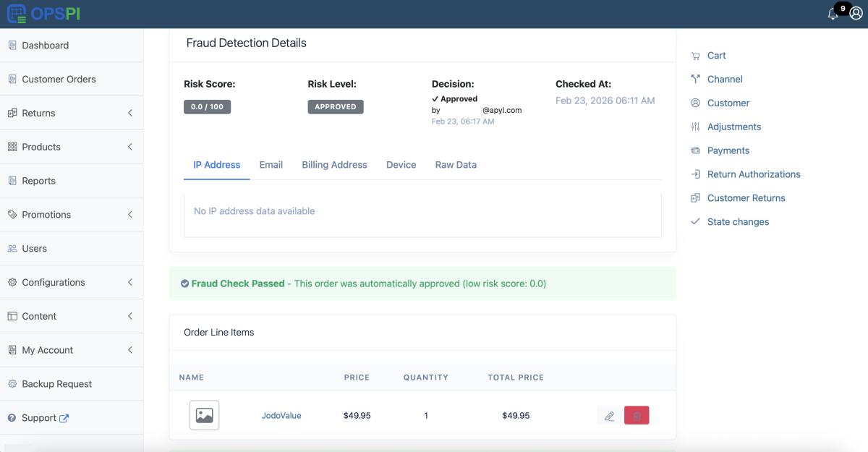Screen dimensions: 868x452
Task: Delete the JodoValue line item
Action: 637,415
